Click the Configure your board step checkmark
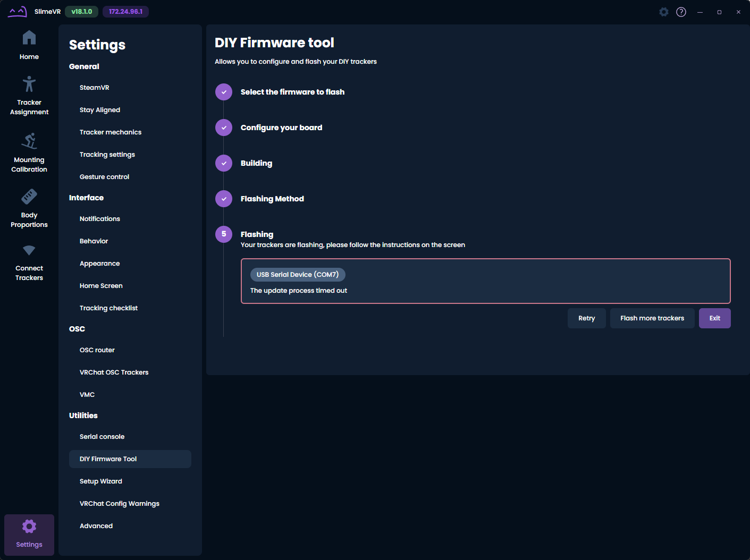The width and height of the screenshot is (750, 560). 224,128
